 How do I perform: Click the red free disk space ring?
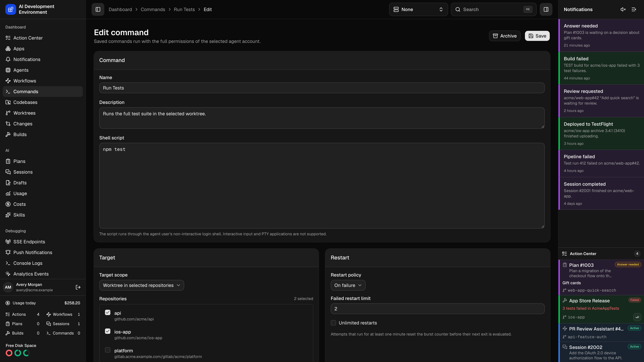click(9, 353)
